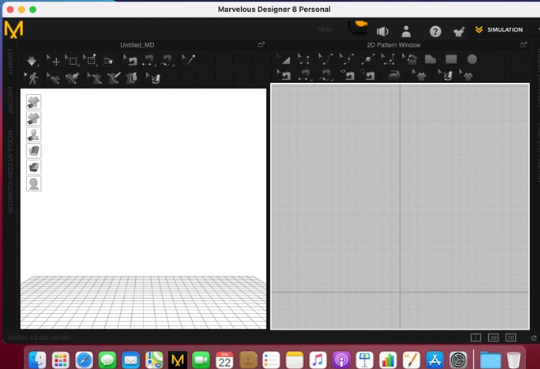Select Edit Pattern triangle tool in 2D toolbar
Image resolution: width=540 pixels, height=369 pixels.
[x=283, y=60]
